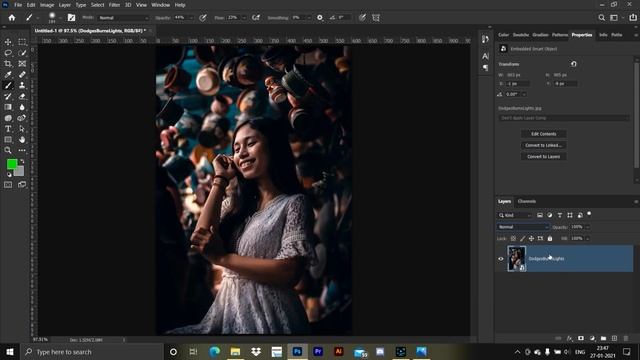
Task: Open the Layer menu
Action: (x=64, y=5)
